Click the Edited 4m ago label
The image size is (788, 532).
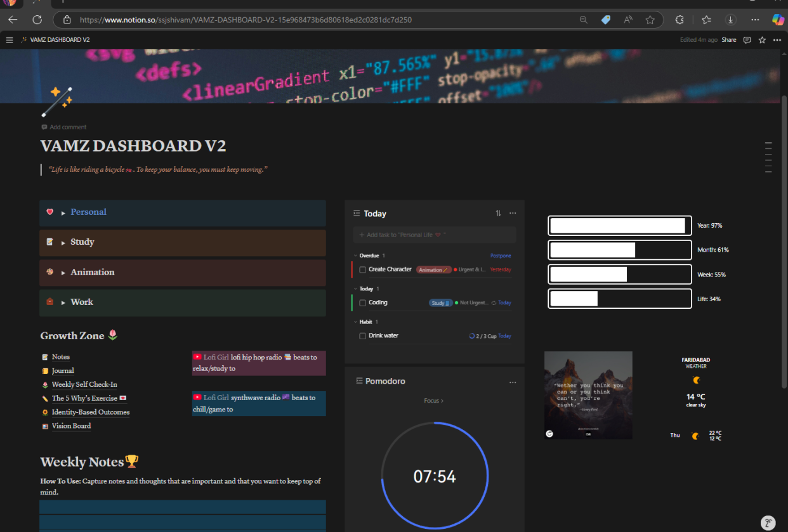click(699, 40)
